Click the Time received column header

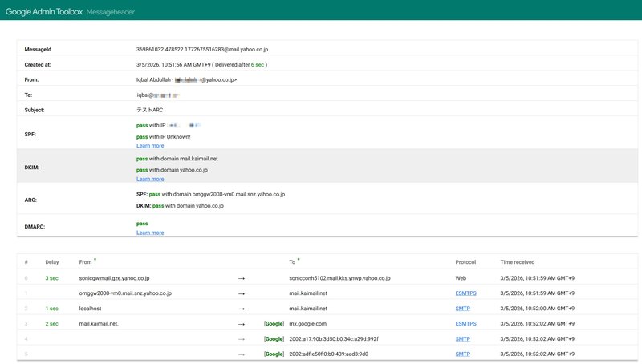517,262
